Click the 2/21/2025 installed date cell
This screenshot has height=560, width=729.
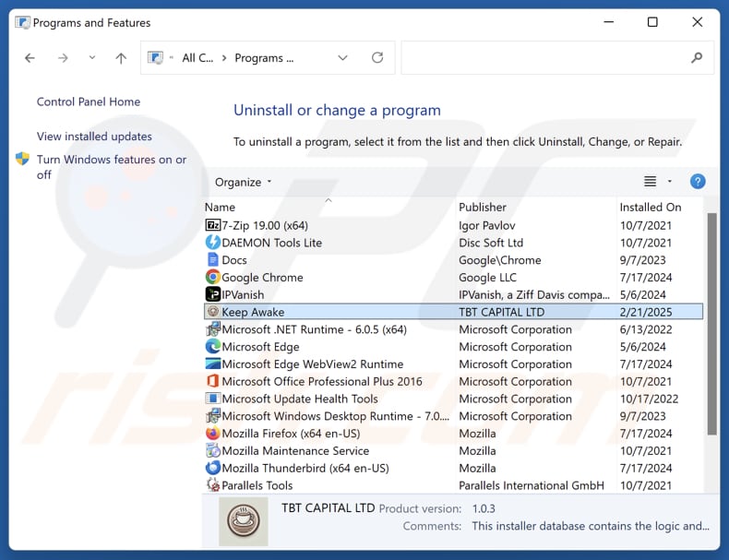tap(646, 312)
